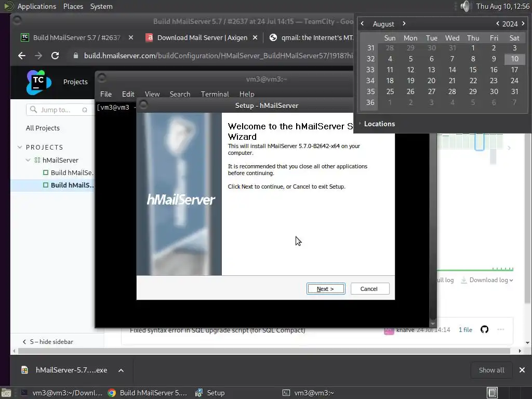Click the GitHub icon on commit row
The width and height of the screenshot is (532, 399).
point(484,329)
